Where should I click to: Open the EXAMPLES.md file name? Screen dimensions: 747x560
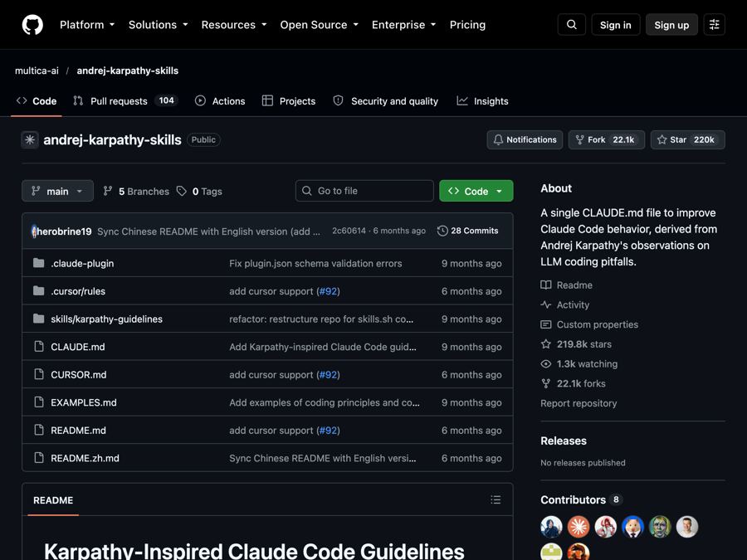84,402
